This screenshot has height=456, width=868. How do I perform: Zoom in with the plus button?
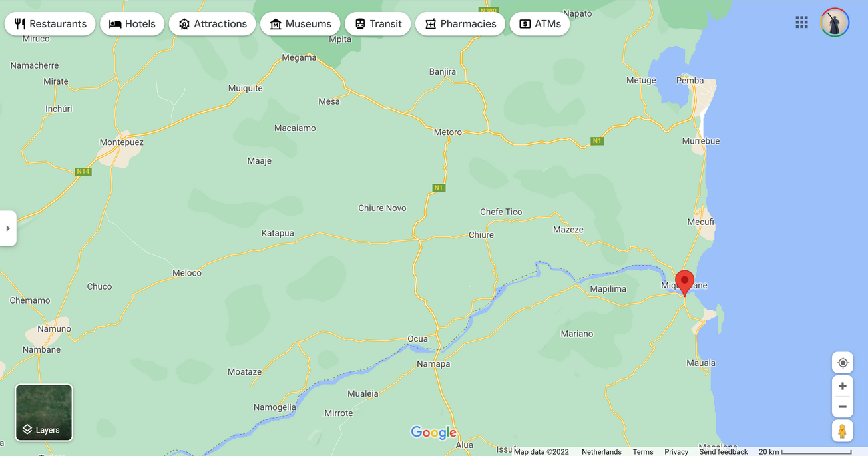(843, 386)
